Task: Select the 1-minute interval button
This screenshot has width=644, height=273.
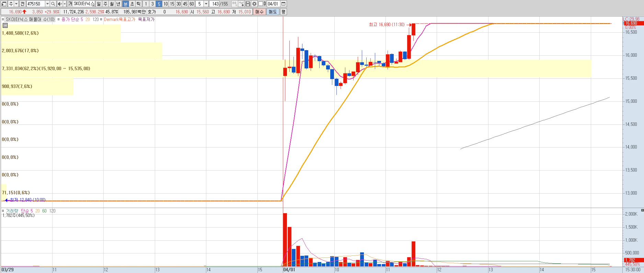Action: click(x=146, y=4)
